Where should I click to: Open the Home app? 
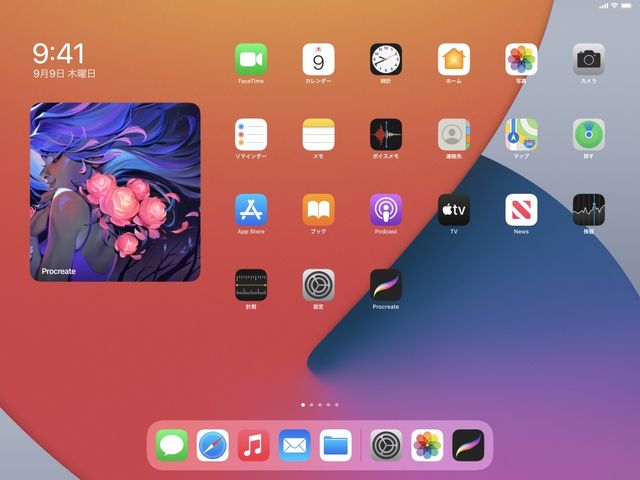click(x=453, y=60)
